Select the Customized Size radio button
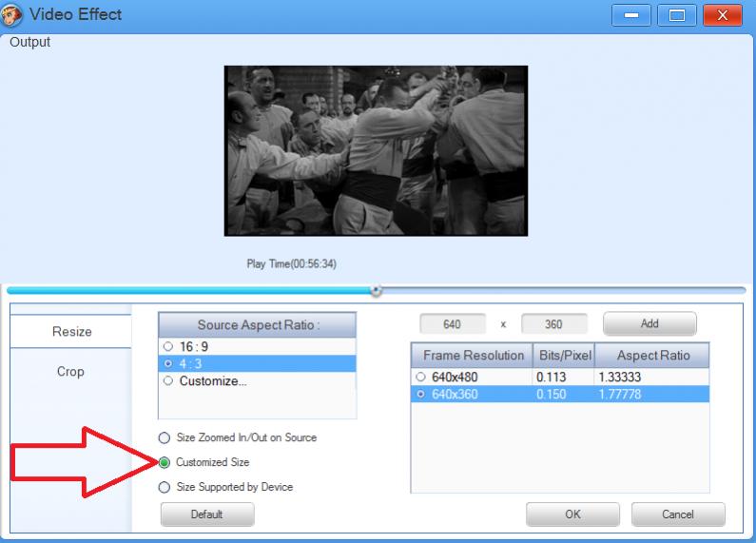 pyautogui.click(x=165, y=462)
